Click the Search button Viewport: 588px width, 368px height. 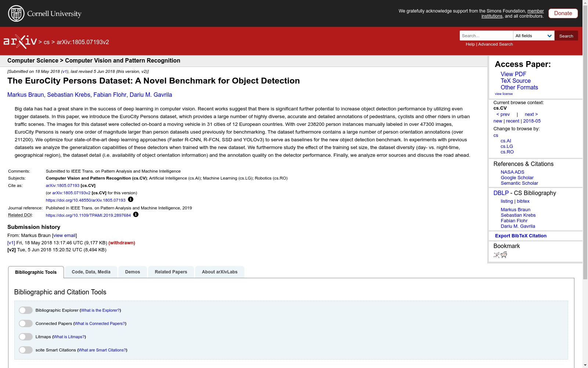(x=566, y=36)
